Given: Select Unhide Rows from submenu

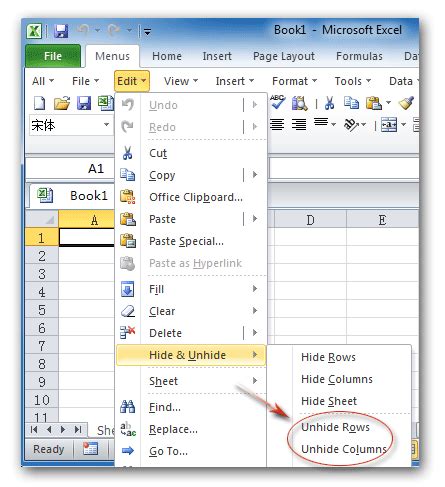Looking at the screenshot, I should 335,427.
